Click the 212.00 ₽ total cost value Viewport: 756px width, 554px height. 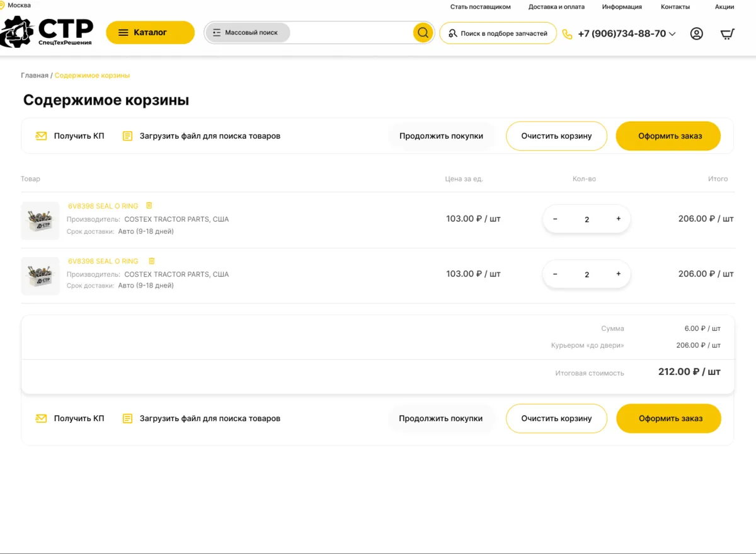pyautogui.click(x=689, y=372)
